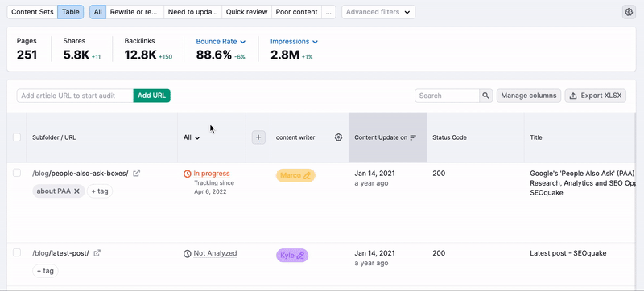Edit the Kyle writer label
The image size is (644, 291).
[x=300, y=256]
